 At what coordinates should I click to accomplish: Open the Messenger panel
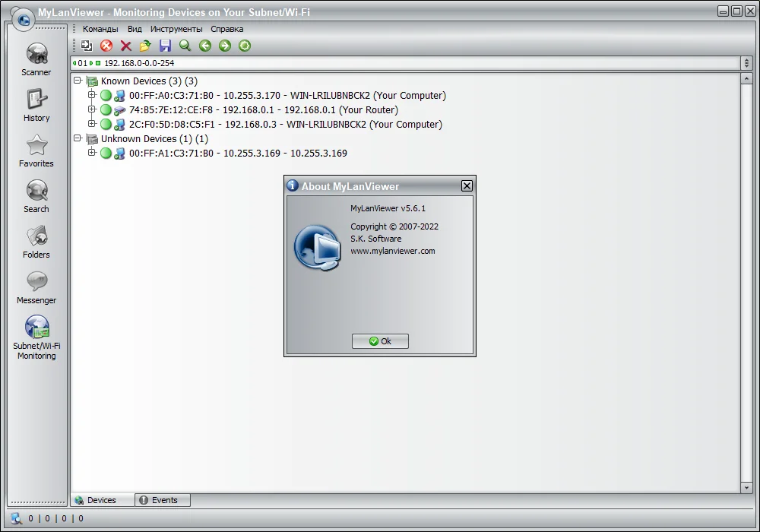[36, 287]
